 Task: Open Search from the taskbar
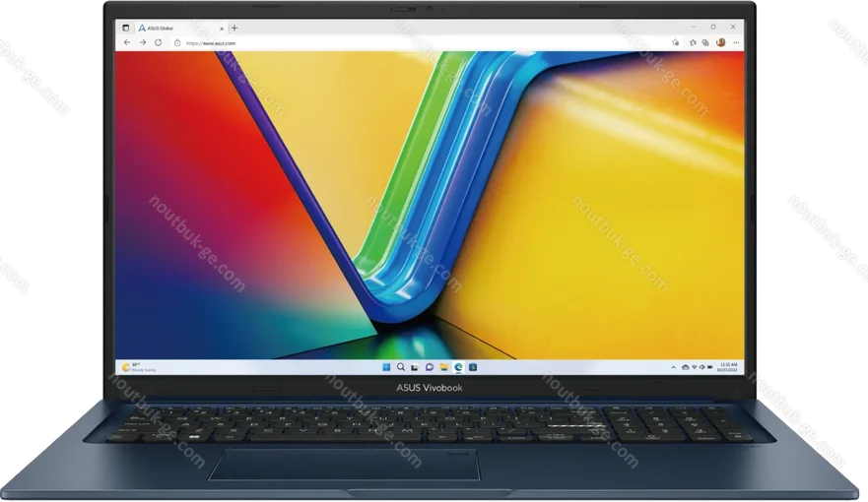(x=401, y=367)
